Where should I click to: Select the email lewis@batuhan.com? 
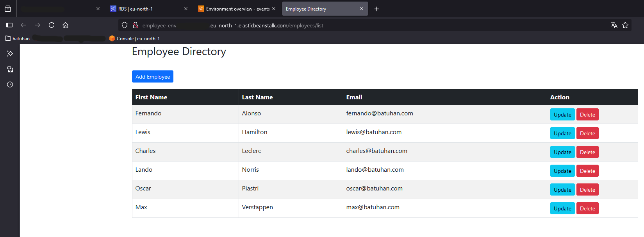tap(374, 132)
